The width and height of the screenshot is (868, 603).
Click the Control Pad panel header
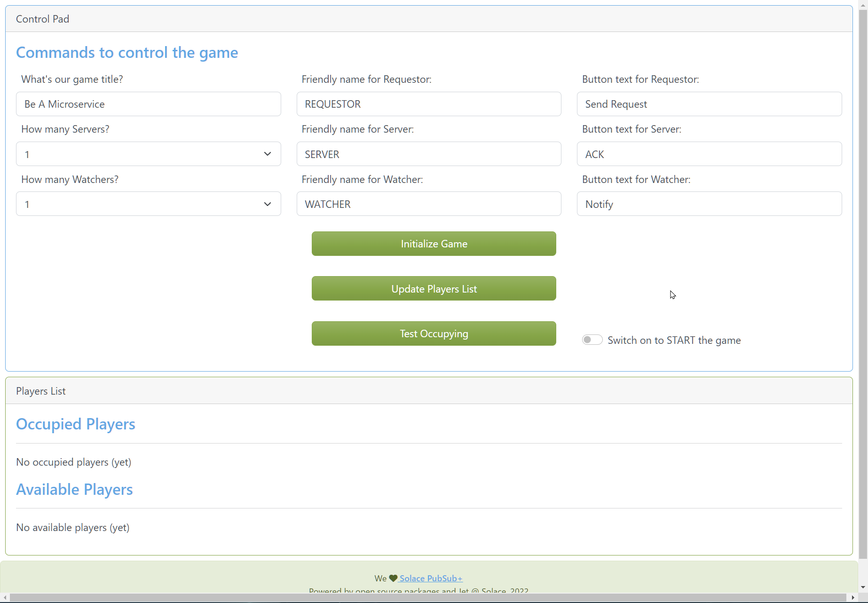[42, 19]
